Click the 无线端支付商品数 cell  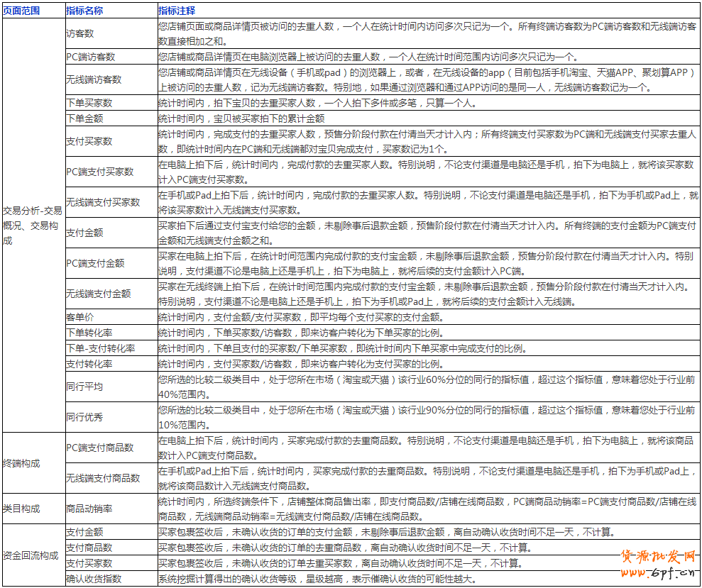111,478
